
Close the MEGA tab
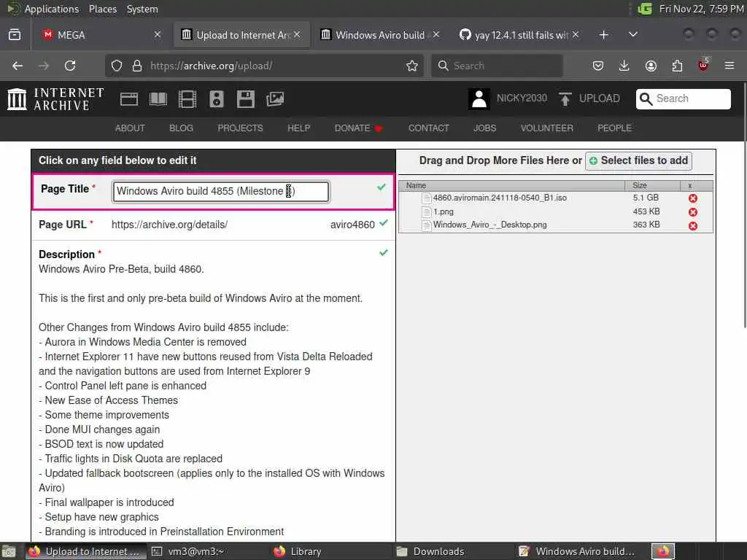[158, 35]
